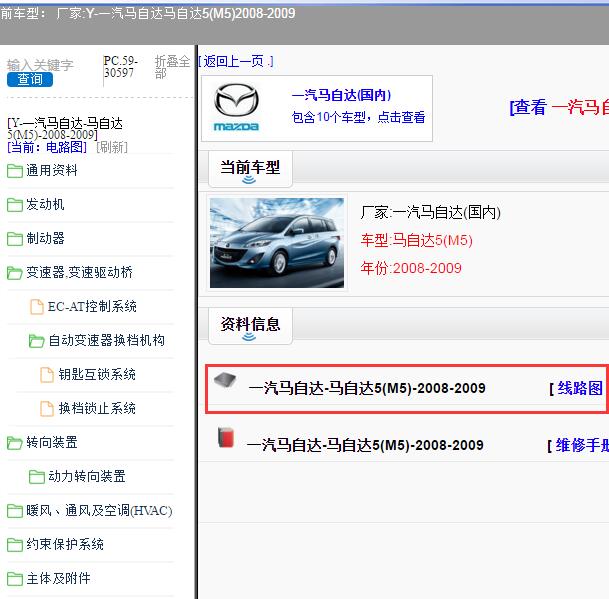Select 变速器,变速驱动桥 tree label
The image size is (609, 599).
pos(80,272)
